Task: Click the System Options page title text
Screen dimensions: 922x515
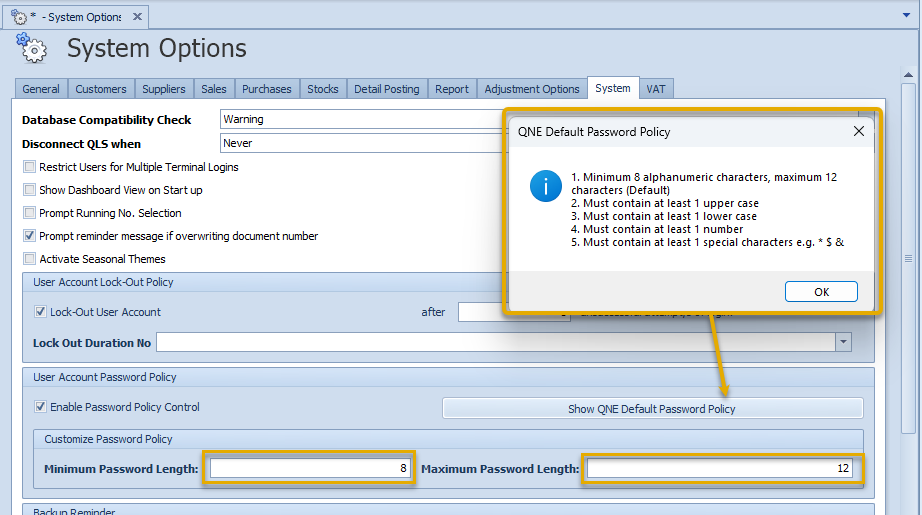Action: click(157, 48)
